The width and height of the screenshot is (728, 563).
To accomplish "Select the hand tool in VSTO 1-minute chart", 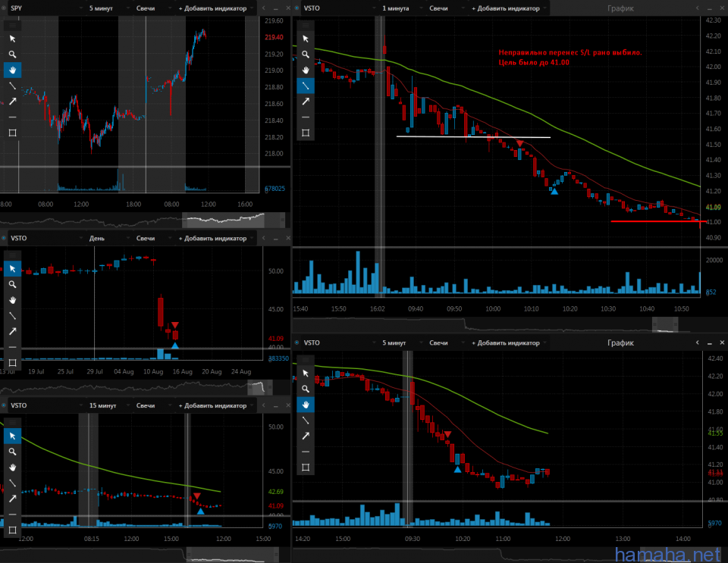I will pyautogui.click(x=306, y=70).
